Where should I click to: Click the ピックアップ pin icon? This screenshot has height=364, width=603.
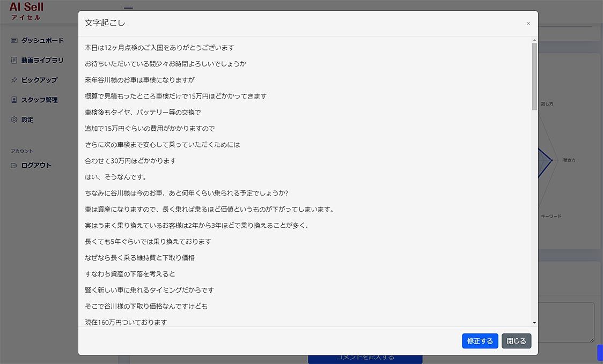[14, 80]
